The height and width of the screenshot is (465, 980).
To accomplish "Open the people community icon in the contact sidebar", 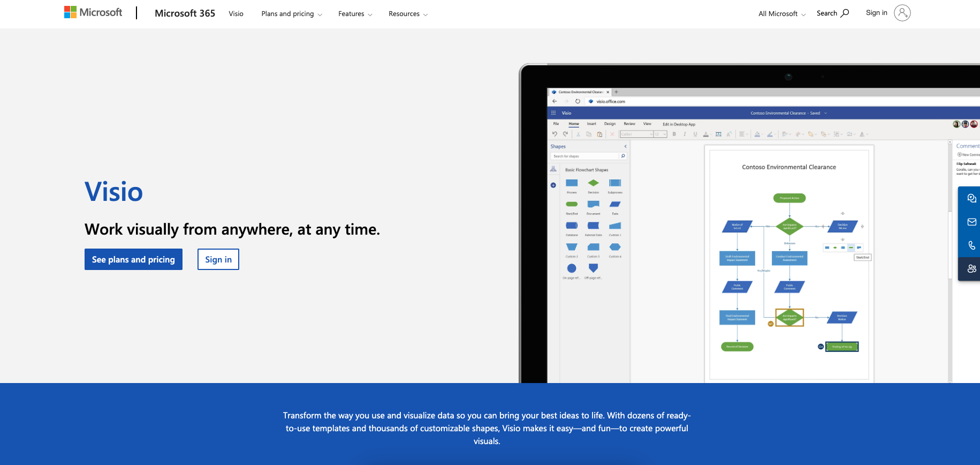I will click(971, 269).
